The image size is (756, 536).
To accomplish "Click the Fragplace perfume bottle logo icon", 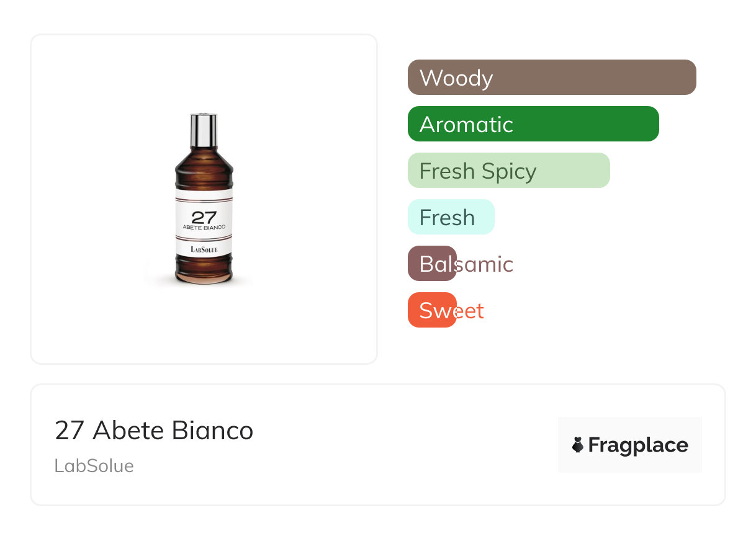I will coord(578,445).
